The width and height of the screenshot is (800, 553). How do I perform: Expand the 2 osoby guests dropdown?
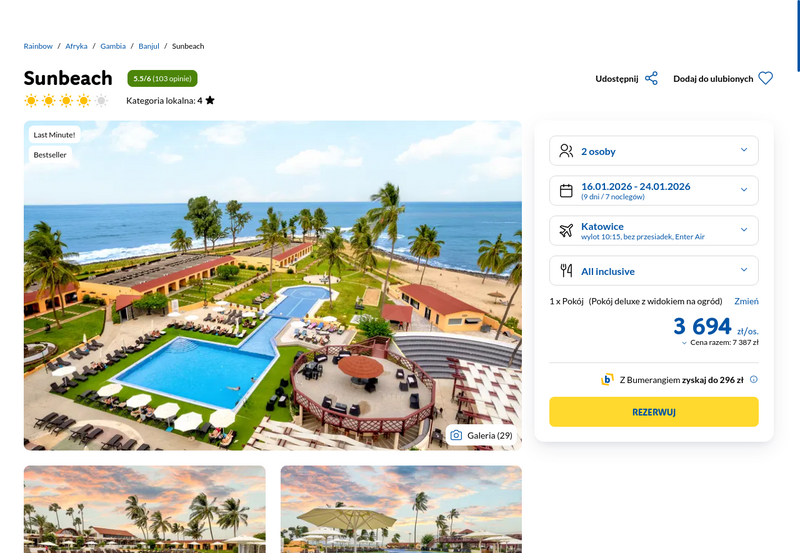tap(654, 151)
